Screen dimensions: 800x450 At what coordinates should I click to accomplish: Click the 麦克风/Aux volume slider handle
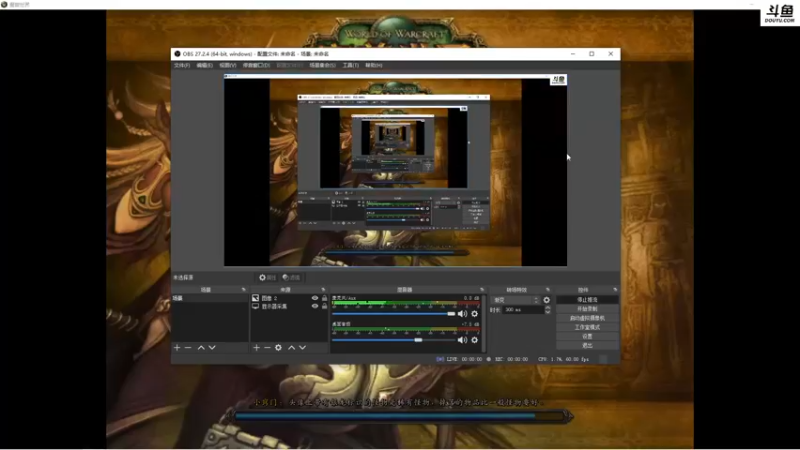click(451, 314)
